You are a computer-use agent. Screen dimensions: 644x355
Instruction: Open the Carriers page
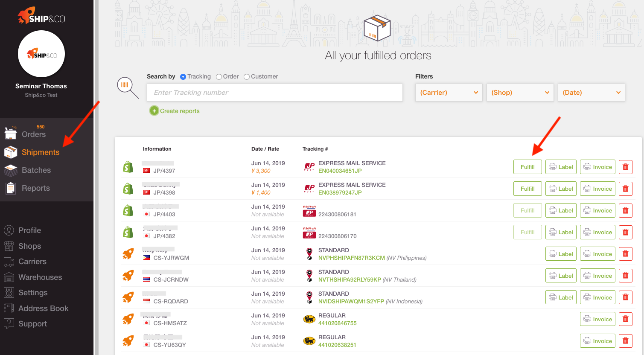point(32,262)
